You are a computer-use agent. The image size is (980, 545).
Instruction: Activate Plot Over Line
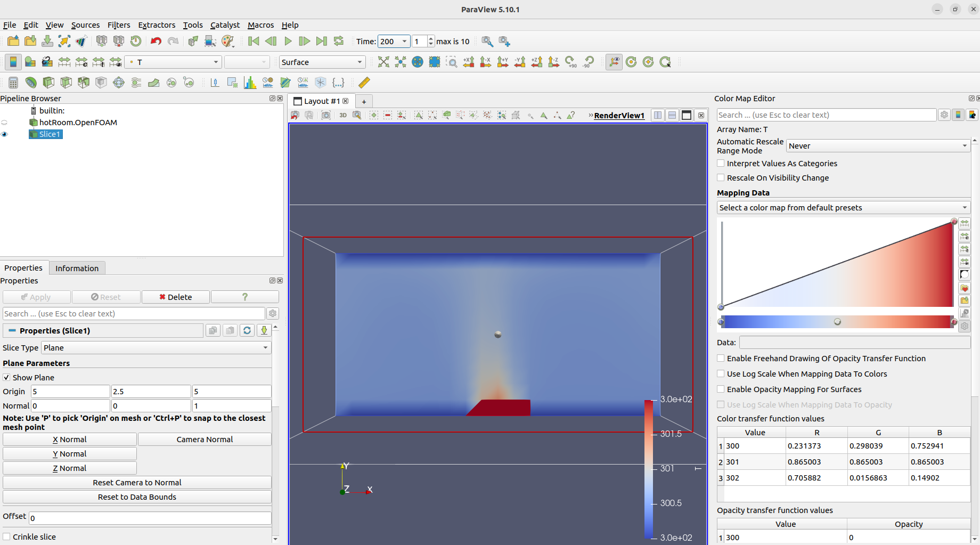215,83
